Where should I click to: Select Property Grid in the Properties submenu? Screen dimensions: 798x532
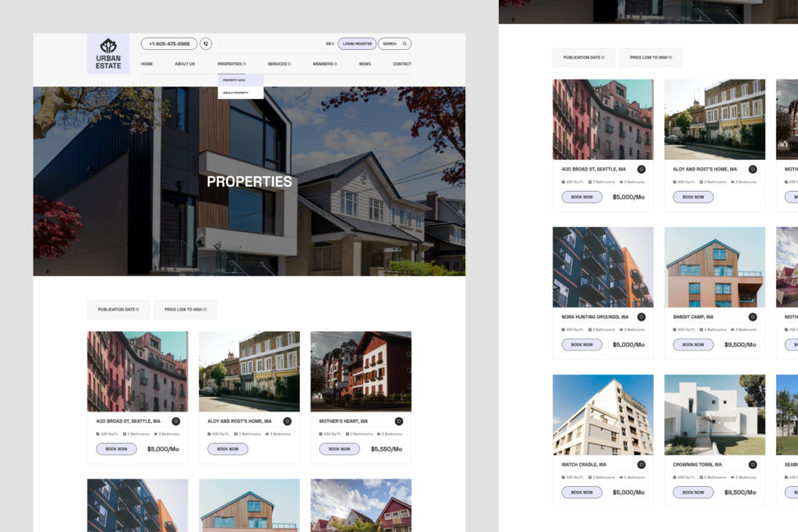coord(241,80)
